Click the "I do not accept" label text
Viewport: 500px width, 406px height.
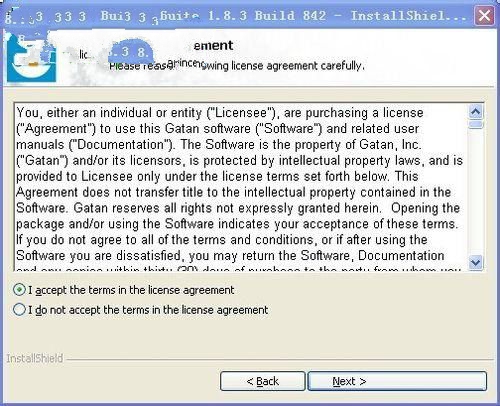point(148,310)
